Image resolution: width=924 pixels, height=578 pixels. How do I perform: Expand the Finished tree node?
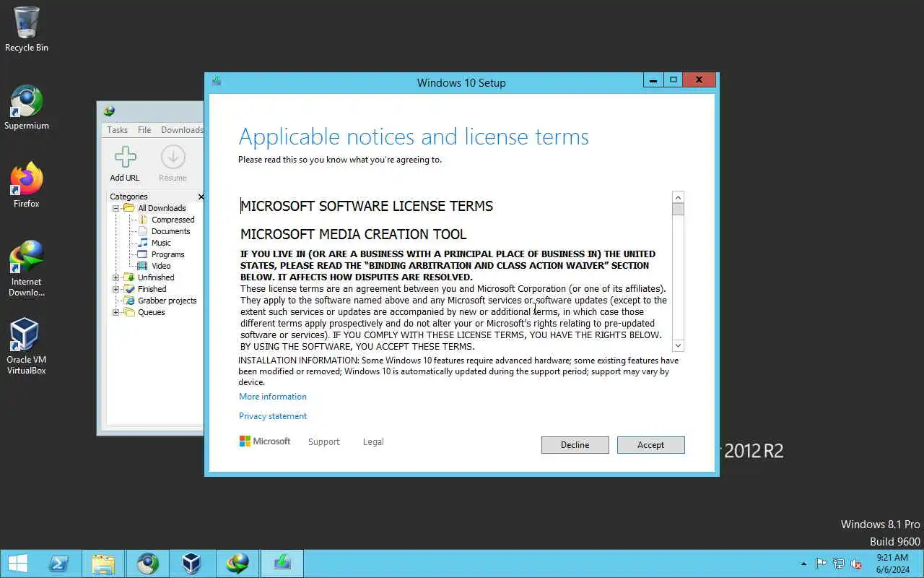[x=115, y=289]
